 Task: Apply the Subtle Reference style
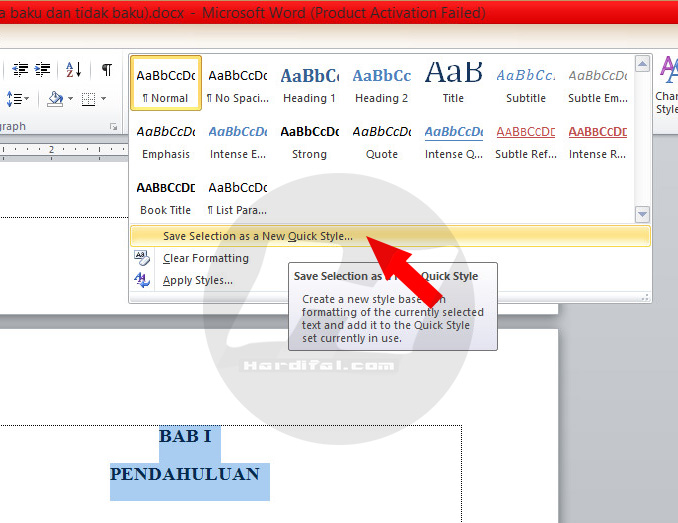click(x=526, y=140)
